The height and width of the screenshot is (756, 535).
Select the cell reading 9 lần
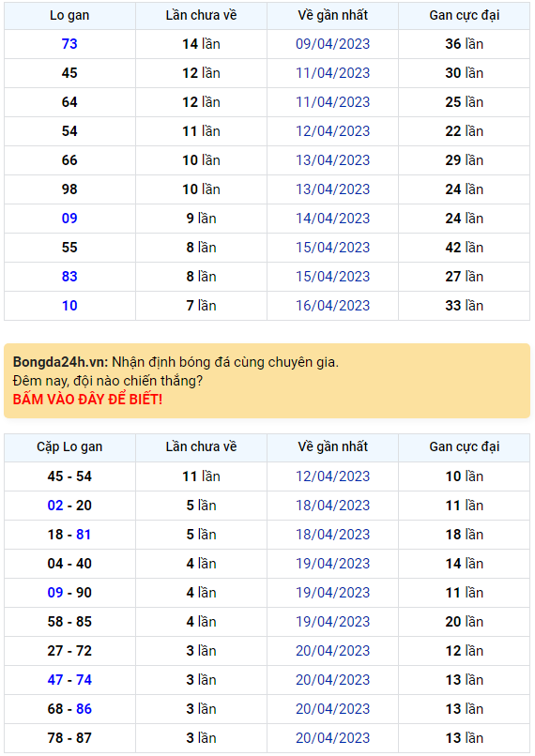tap(201, 219)
